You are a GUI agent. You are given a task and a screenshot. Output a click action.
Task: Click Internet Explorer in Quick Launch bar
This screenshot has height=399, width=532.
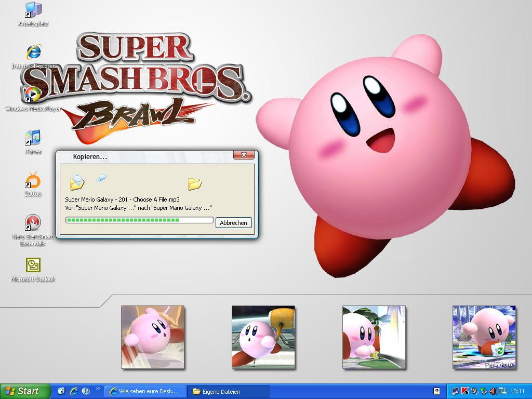[x=74, y=391]
